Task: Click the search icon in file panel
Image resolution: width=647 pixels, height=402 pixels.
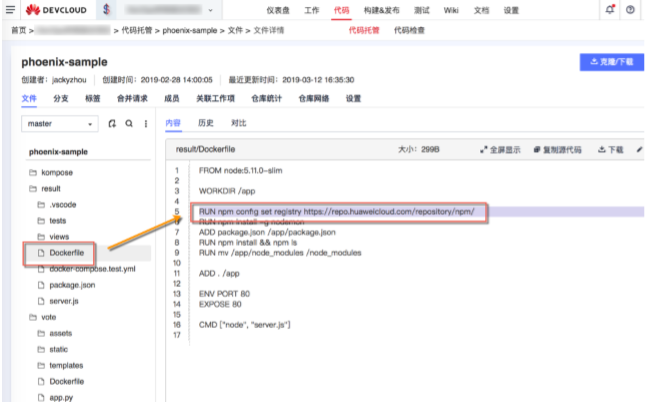Action: [x=129, y=123]
